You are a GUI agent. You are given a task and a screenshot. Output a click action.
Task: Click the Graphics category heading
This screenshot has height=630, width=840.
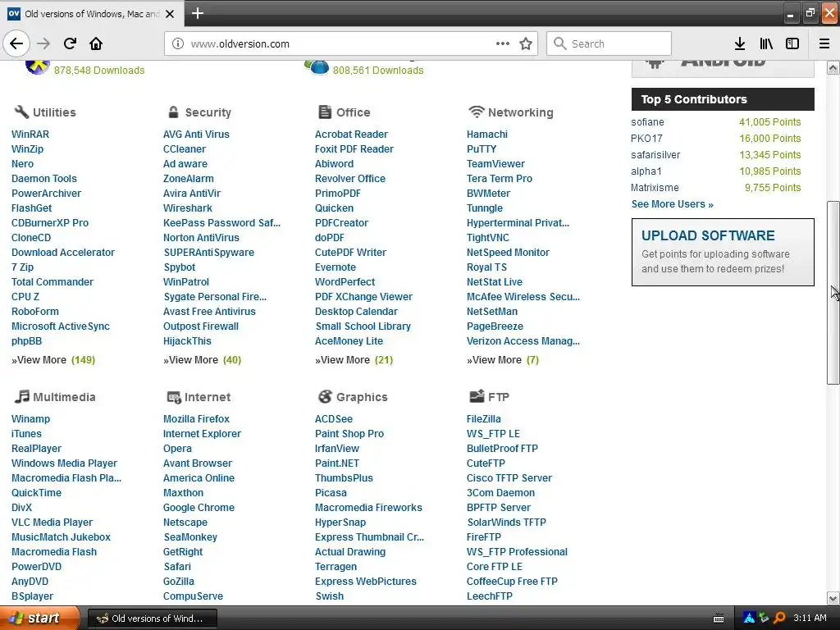coord(362,397)
